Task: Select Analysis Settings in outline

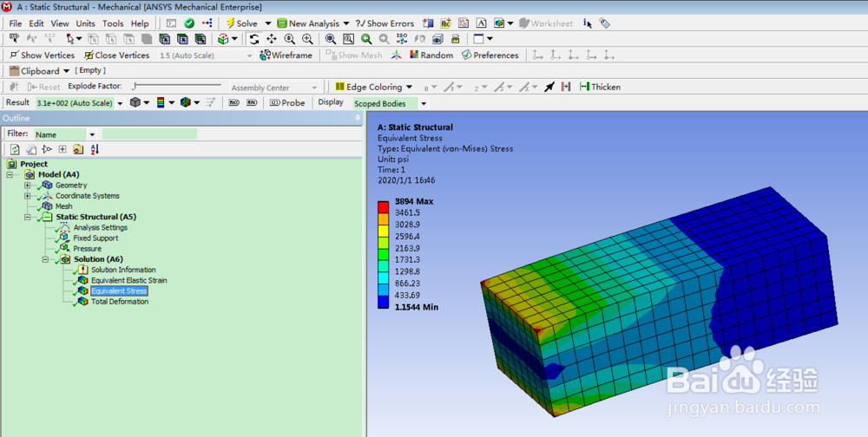Action: tap(100, 227)
